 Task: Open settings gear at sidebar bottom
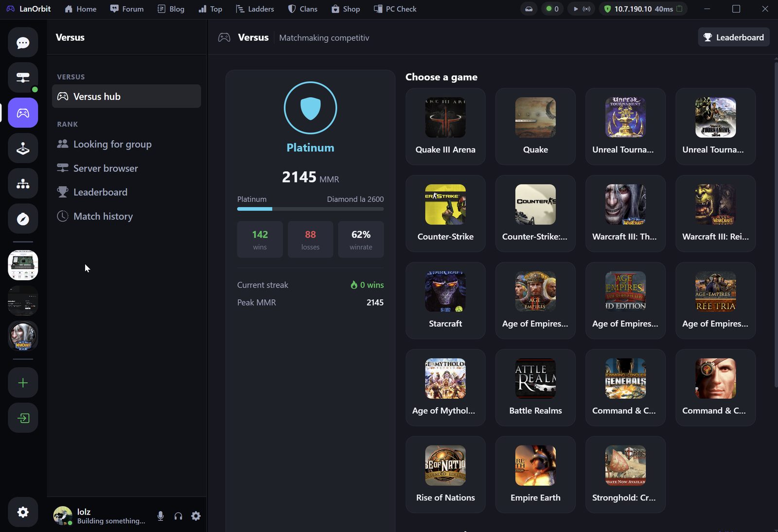pos(23,512)
